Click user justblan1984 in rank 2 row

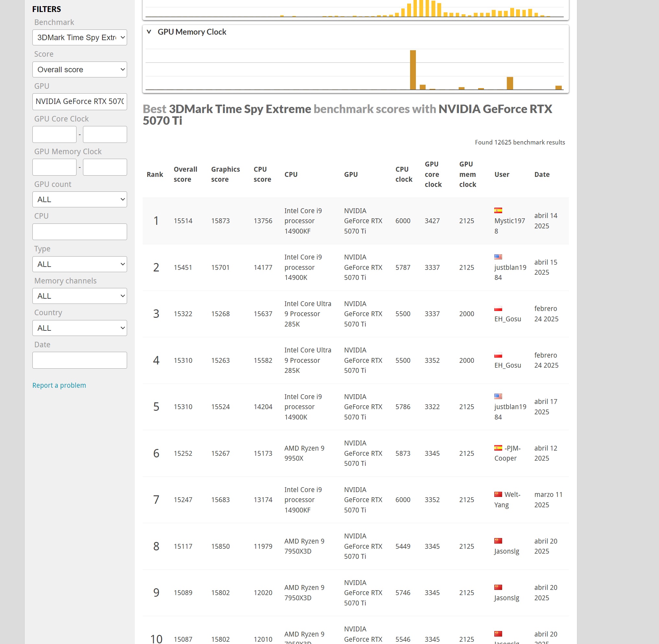[510, 272]
